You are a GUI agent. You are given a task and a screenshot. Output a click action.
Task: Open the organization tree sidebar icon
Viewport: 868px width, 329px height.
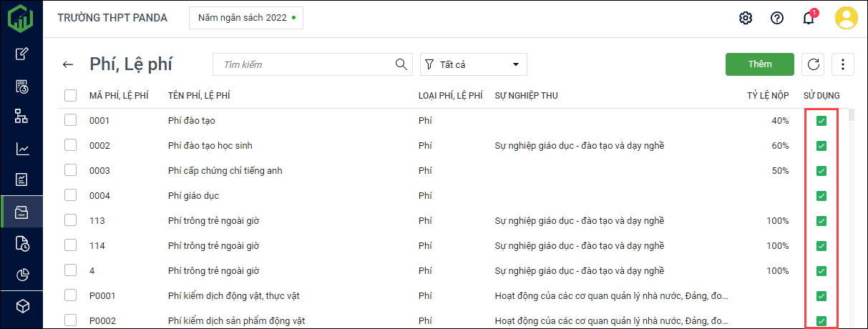pyautogui.click(x=22, y=117)
